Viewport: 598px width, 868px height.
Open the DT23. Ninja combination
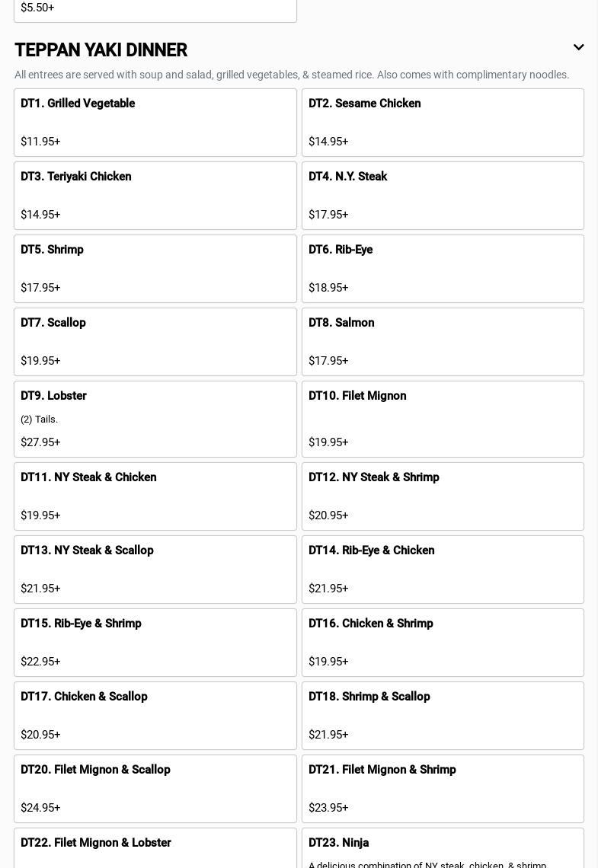pos(443,848)
